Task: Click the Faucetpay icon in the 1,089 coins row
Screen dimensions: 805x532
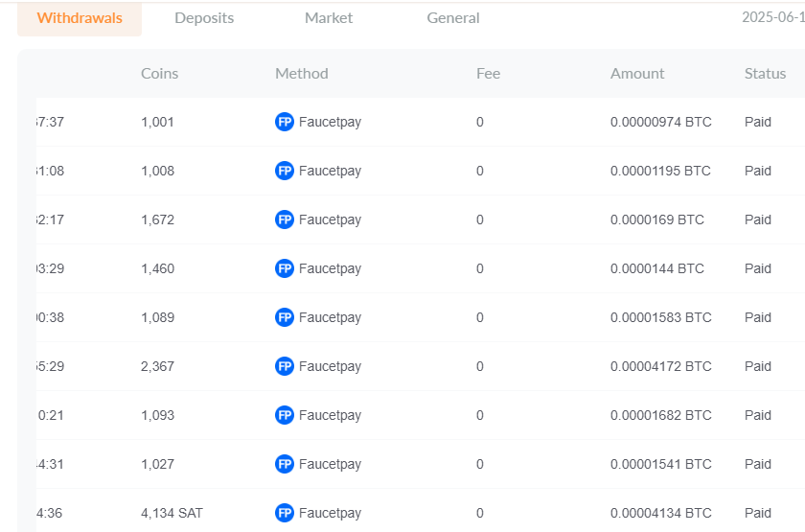Action: tap(285, 317)
